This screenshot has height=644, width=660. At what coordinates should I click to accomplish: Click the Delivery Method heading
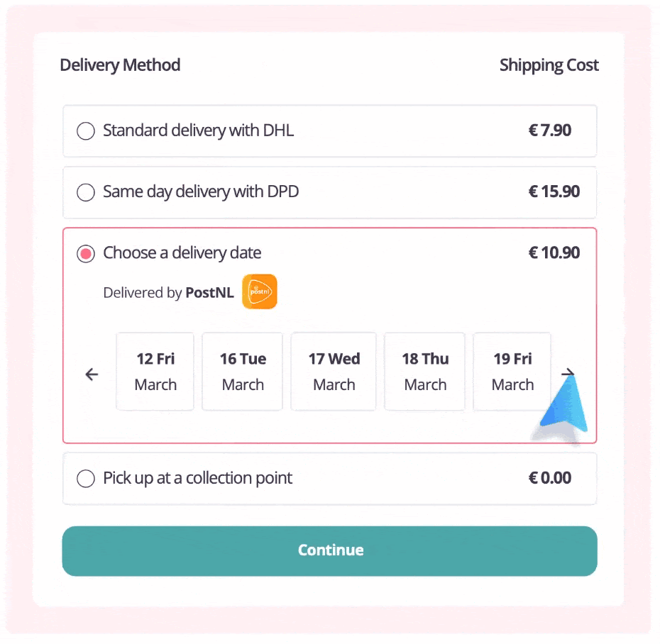120,65
